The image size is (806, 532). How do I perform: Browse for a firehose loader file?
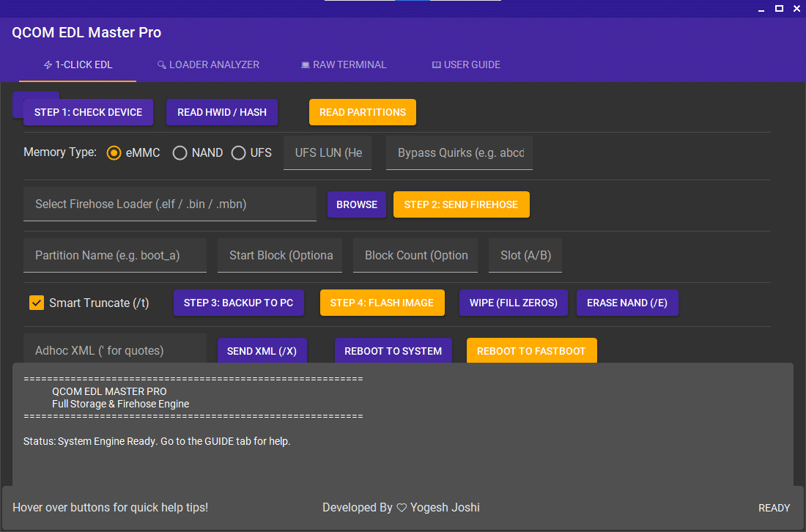[x=357, y=204]
